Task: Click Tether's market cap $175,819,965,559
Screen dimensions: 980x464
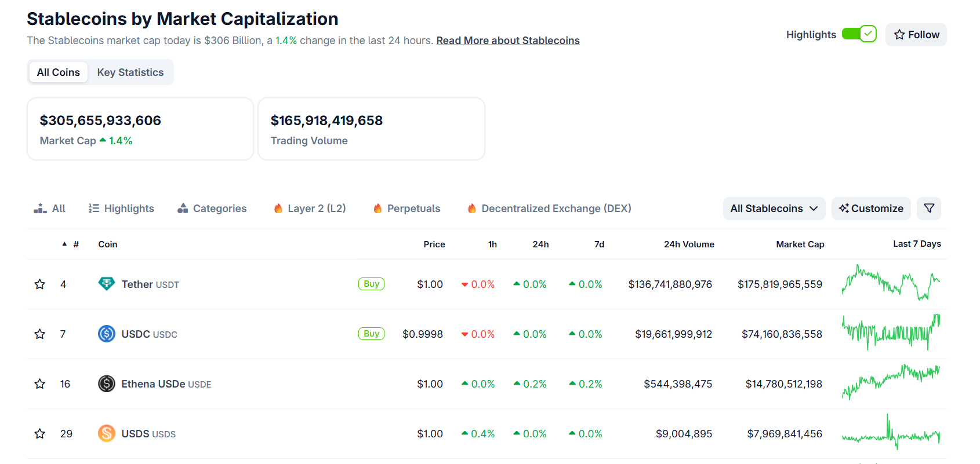Action: pos(780,284)
